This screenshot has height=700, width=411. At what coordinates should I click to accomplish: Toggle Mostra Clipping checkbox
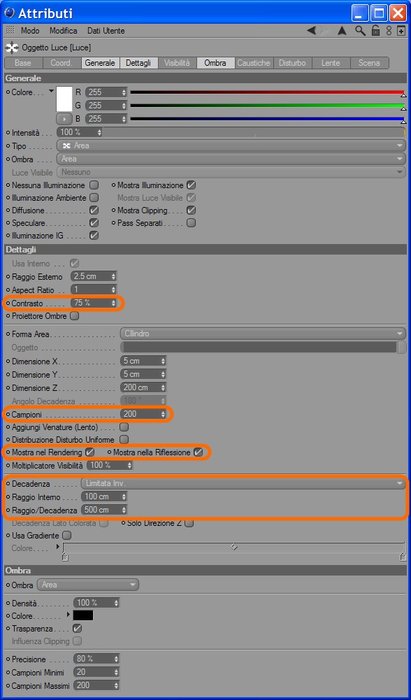pyautogui.click(x=191, y=210)
